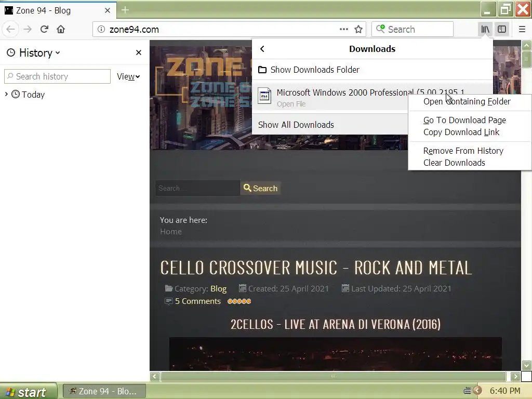Expand the Today history folder
This screenshot has width=532, height=399.
[x=6, y=94]
